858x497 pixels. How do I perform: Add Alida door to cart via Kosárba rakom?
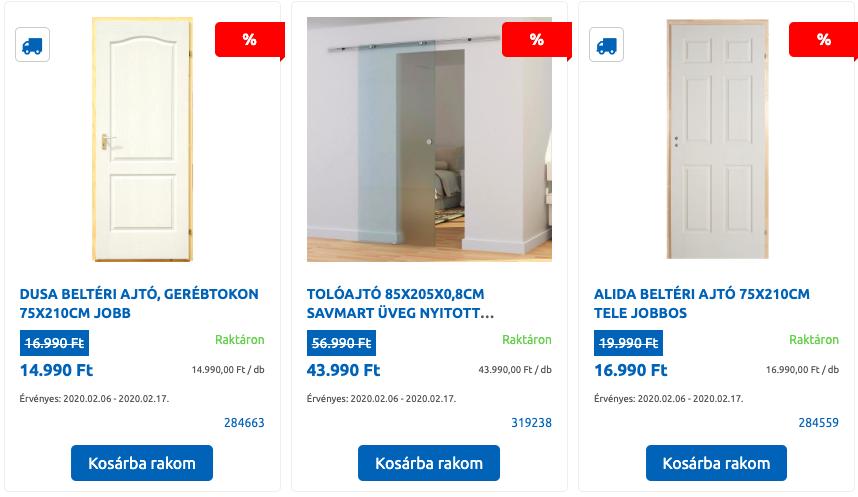(x=716, y=463)
